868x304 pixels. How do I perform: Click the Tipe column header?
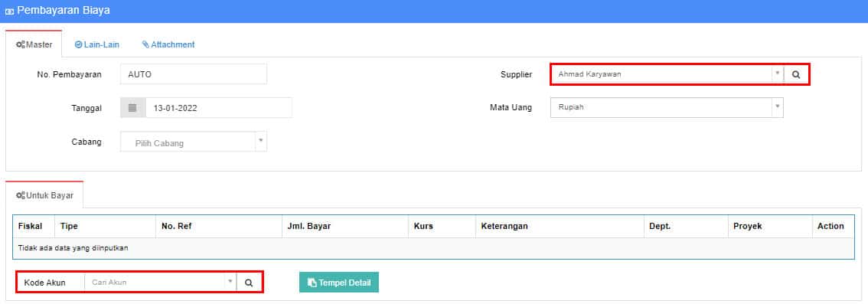[105, 227]
